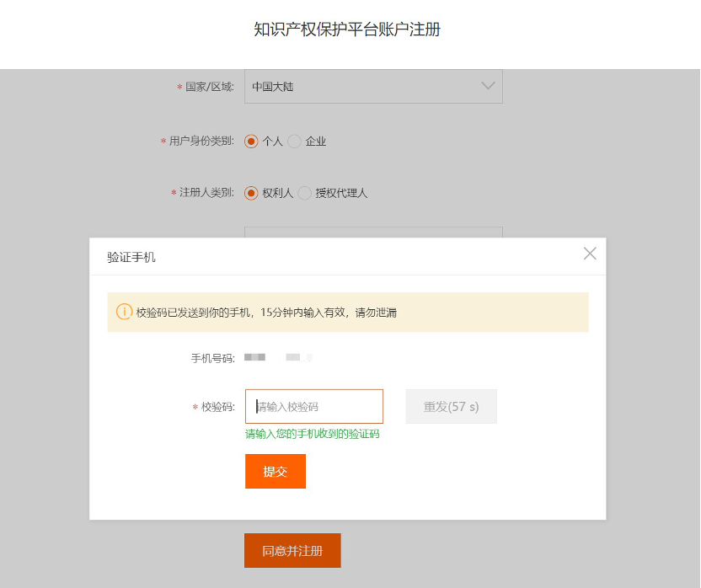
Task: Select the 企业 radio button
Action: (294, 142)
